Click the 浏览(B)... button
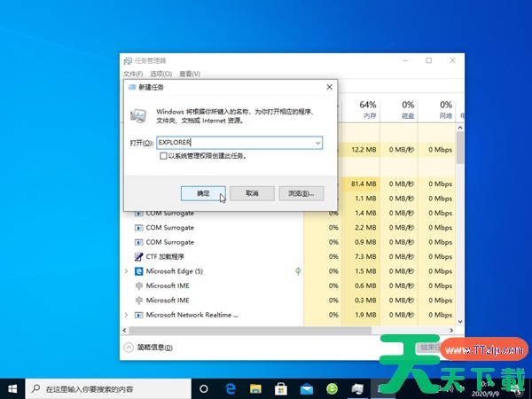The height and width of the screenshot is (399, 532). click(301, 192)
